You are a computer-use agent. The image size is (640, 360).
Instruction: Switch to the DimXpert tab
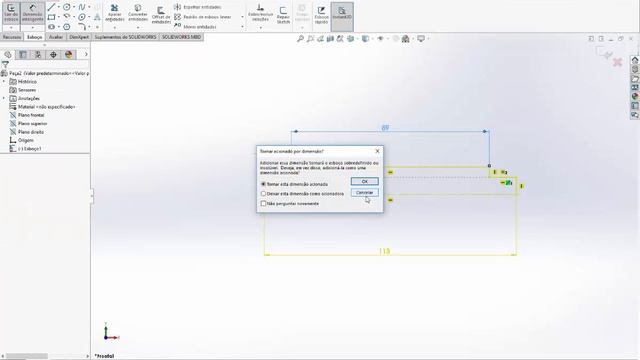[79, 37]
